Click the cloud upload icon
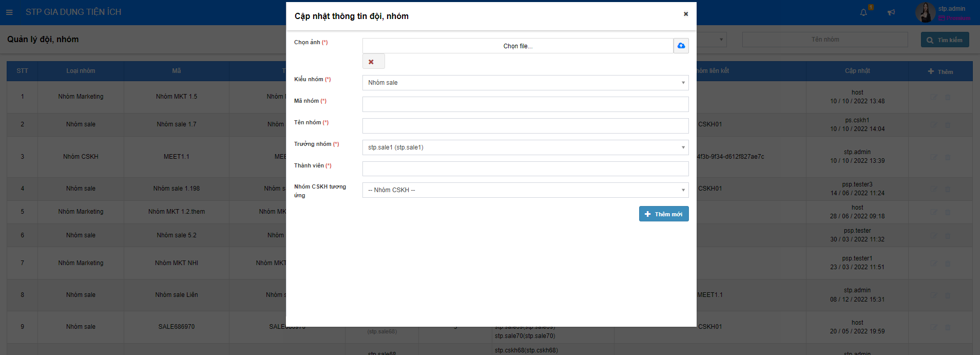This screenshot has height=355, width=980. (681, 46)
